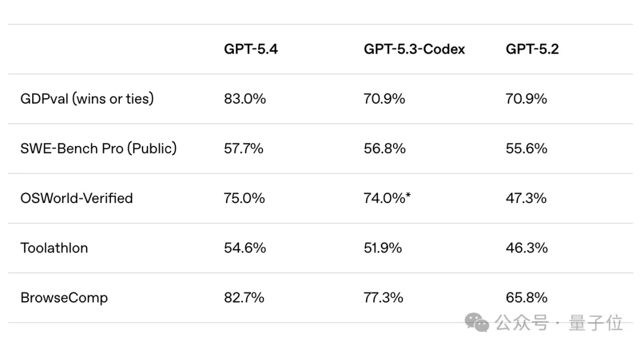Click the SWE-Bench Pro (Public) row label
The image size is (644, 349).
pos(98,148)
